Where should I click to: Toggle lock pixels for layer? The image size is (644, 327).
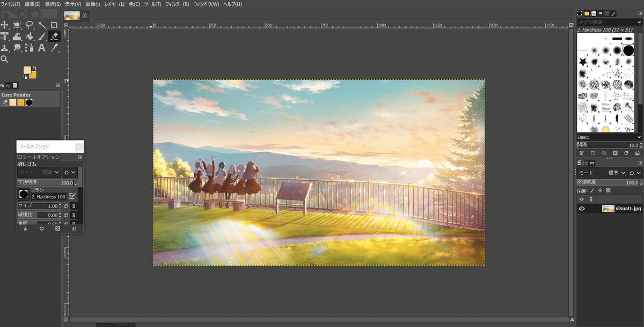point(592,190)
